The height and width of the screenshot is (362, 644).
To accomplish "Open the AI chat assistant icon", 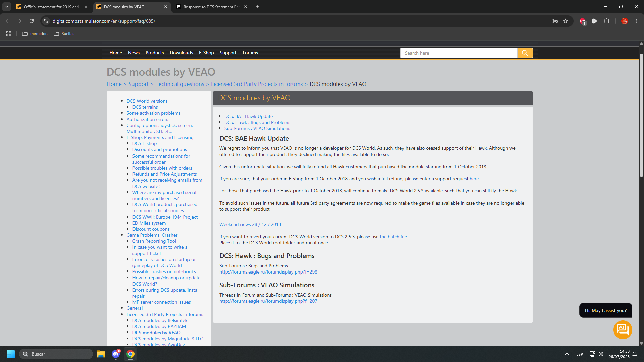I will pos(623,330).
